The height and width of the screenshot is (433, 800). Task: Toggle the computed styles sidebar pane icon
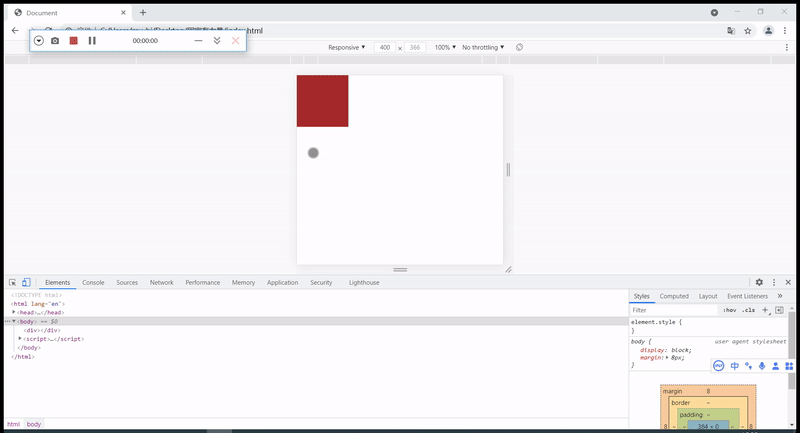[x=779, y=310]
